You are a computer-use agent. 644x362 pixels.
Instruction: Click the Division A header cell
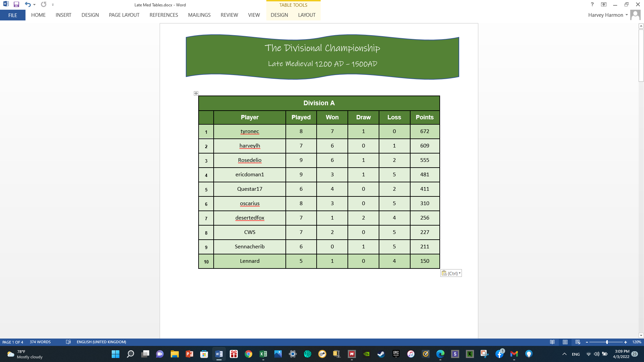tap(319, 103)
